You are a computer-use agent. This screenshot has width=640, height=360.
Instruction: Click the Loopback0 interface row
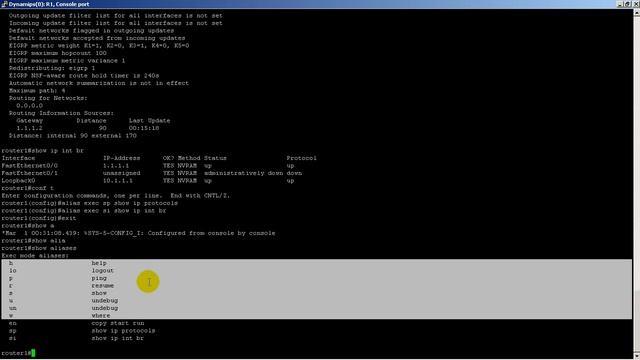point(148,180)
